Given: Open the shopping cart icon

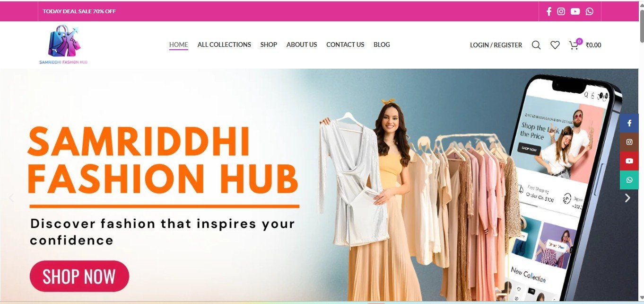Looking at the screenshot, I should pyautogui.click(x=574, y=45).
